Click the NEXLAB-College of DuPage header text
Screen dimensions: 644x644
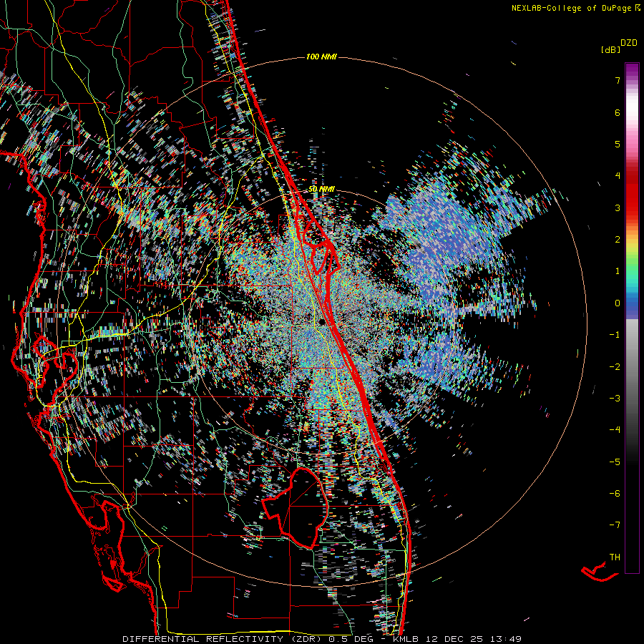click(x=571, y=8)
